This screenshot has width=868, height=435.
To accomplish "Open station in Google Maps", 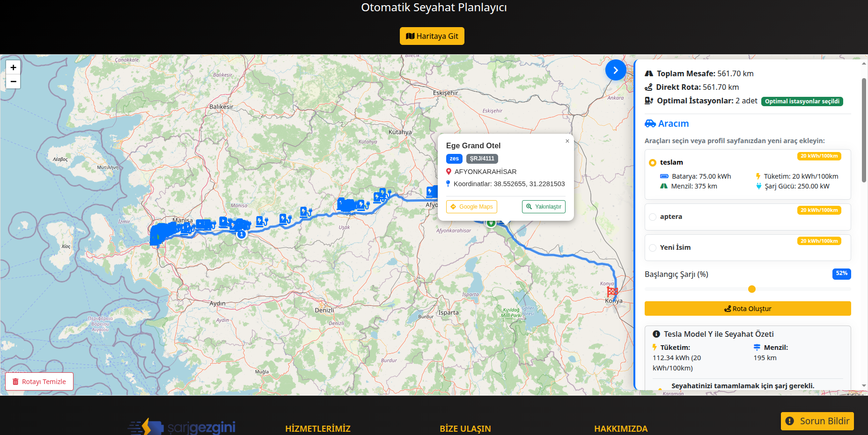I will pyautogui.click(x=471, y=207).
